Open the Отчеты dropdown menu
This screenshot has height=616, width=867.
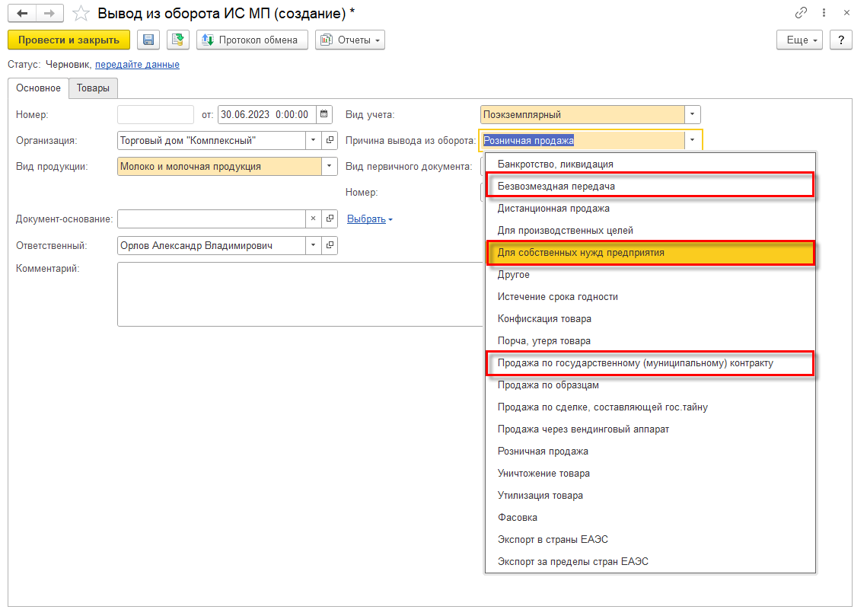pos(349,40)
